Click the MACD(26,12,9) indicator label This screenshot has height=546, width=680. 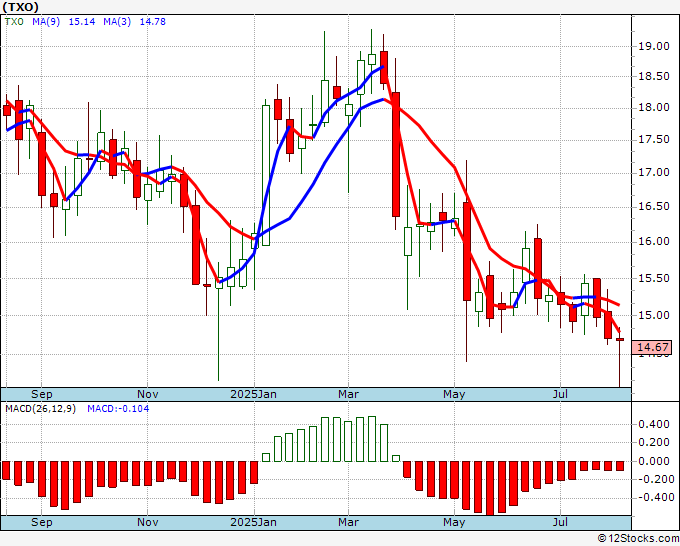click(40, 409)
